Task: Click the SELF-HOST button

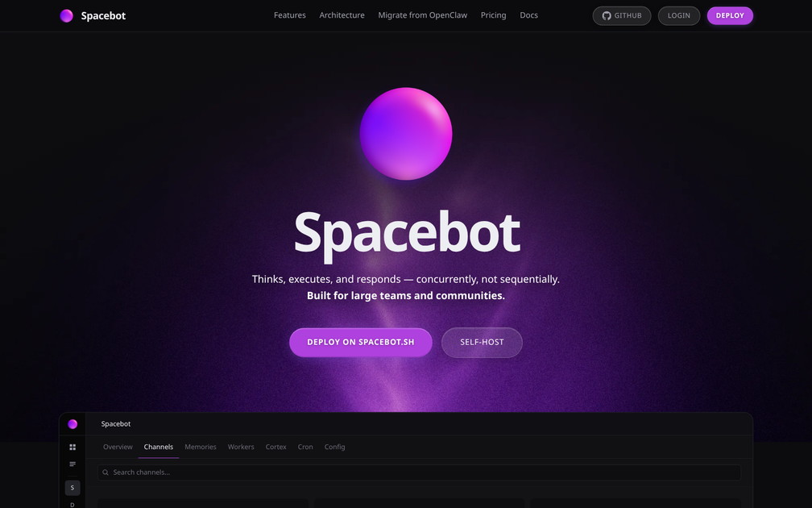Action: tap(482, 342)
